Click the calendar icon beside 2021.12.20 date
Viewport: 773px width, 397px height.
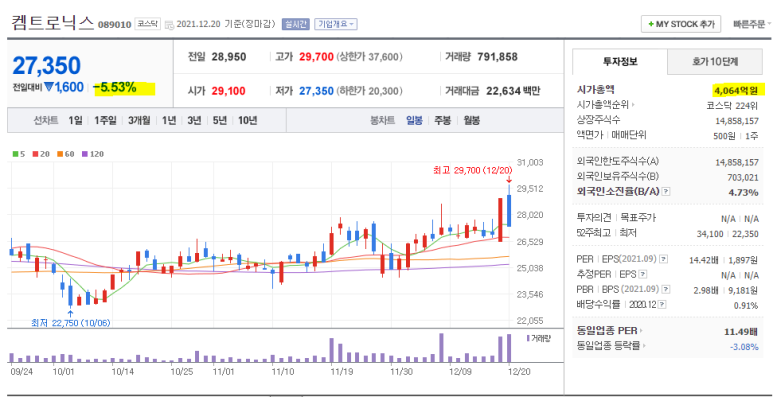[169, 24]
